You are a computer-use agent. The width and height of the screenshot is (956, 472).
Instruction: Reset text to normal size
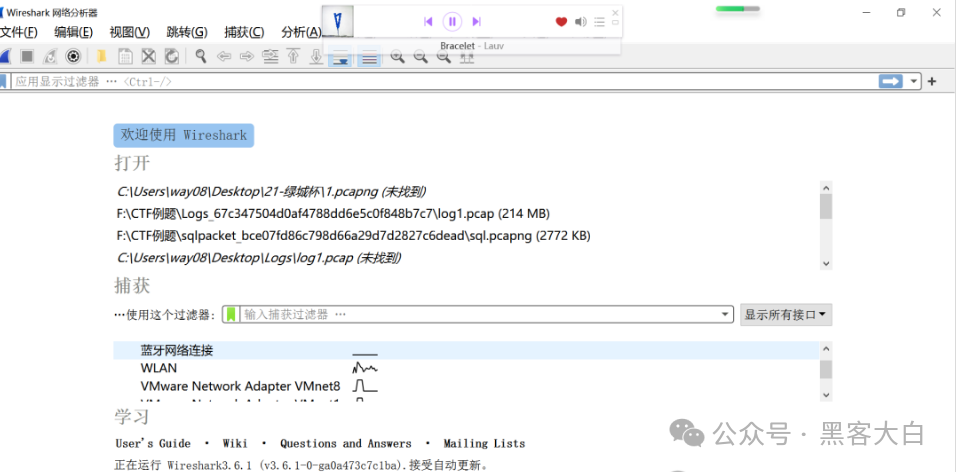(444, 57)
